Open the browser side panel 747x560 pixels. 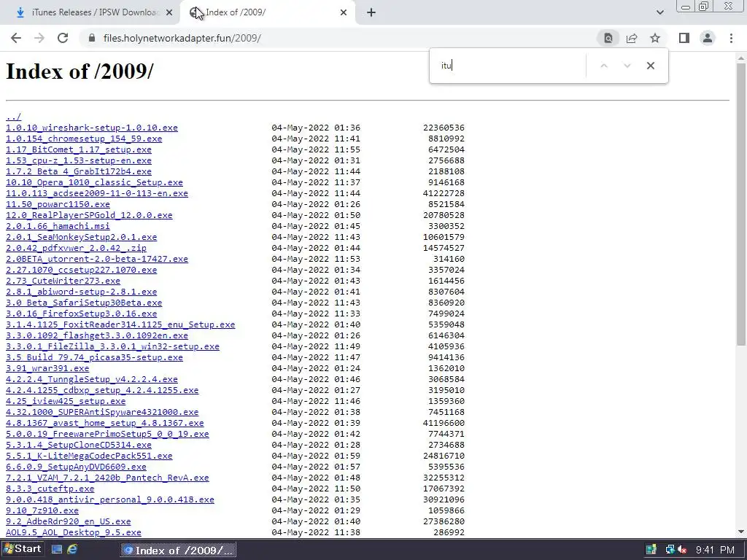point(684,38)
